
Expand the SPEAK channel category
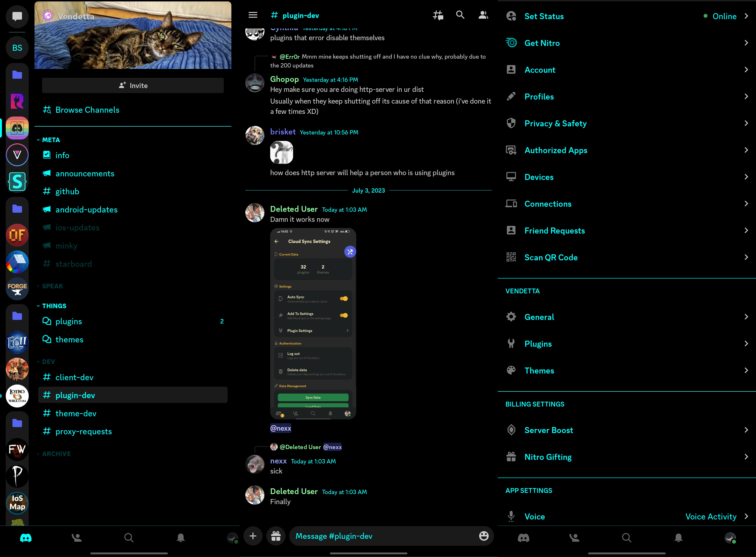tap(52, 286)
